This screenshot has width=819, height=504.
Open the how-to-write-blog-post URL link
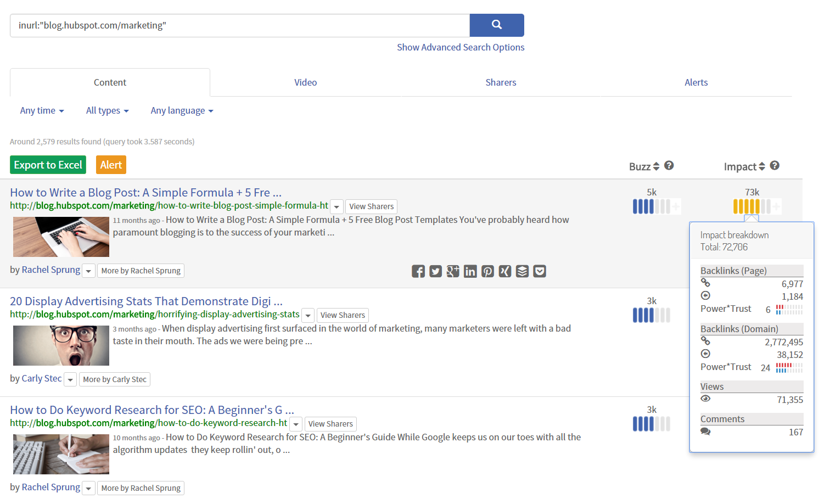169,205
